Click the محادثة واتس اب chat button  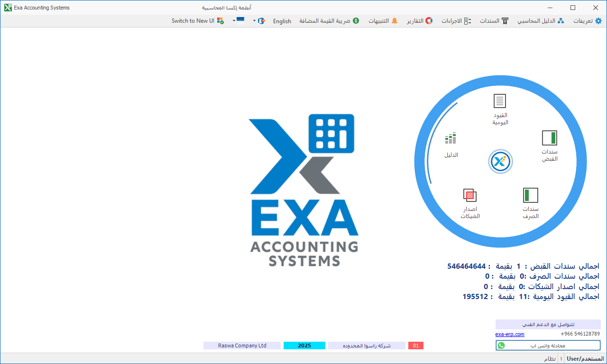point(548,346)
